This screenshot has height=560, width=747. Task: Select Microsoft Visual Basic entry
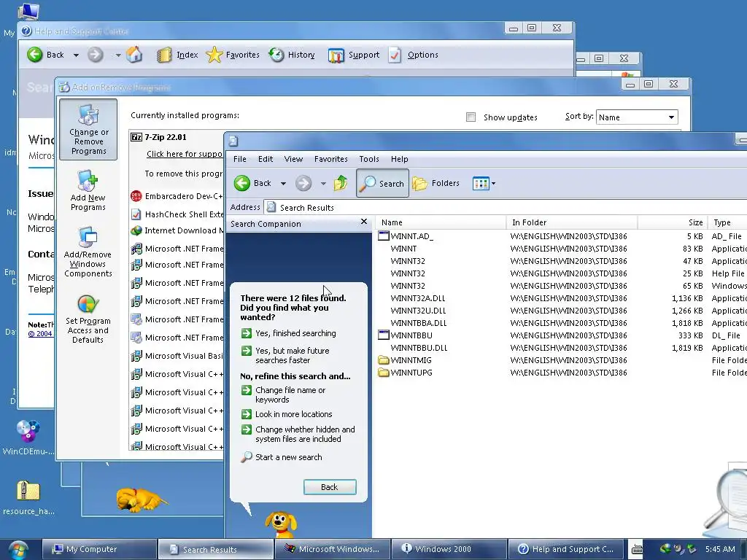pos(177,356)
